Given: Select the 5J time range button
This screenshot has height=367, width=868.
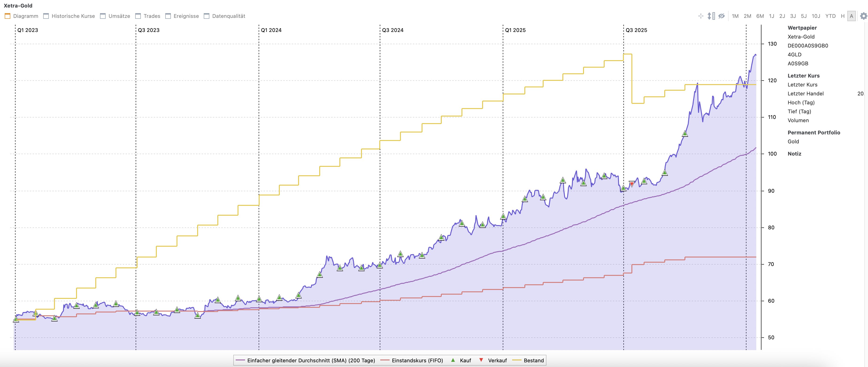Looking at the screenshot, I should pyautogui.click(x=804, y=16).
